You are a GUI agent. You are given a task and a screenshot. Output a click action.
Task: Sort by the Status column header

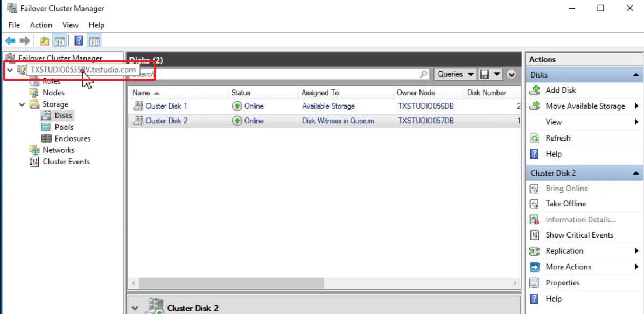pos(263,93)
